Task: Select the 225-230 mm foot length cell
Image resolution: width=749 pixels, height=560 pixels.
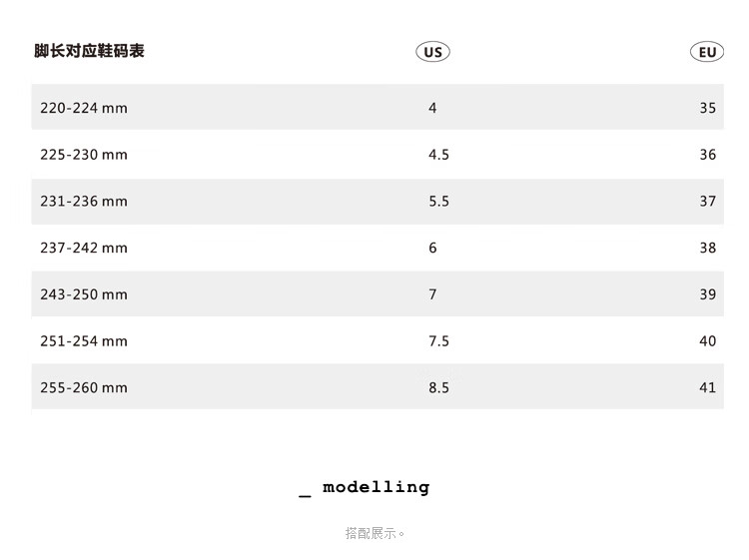Action: click(84, 155)
